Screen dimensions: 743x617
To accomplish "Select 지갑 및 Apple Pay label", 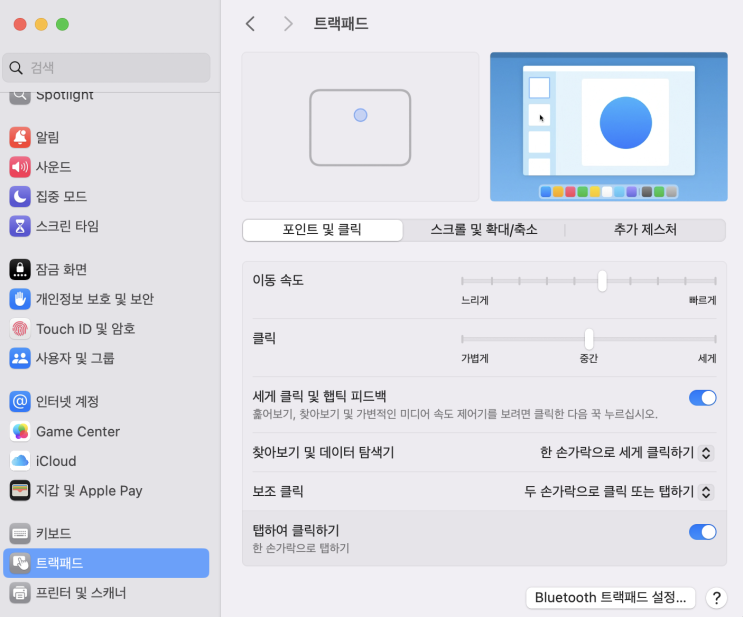I will tap(89, 490).
